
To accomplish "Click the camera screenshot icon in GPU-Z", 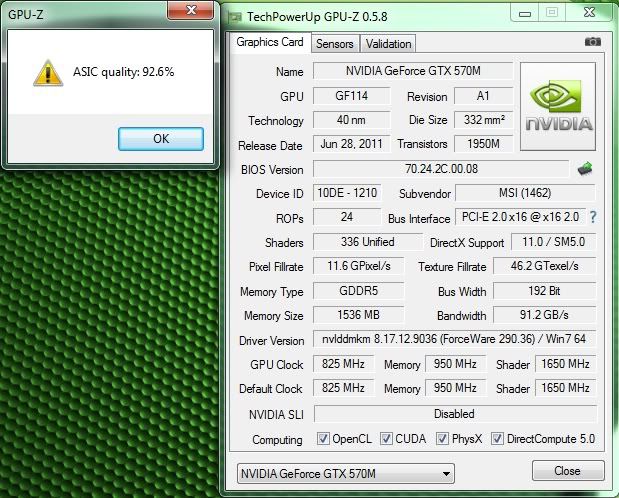I will click(x=593, y=41).
